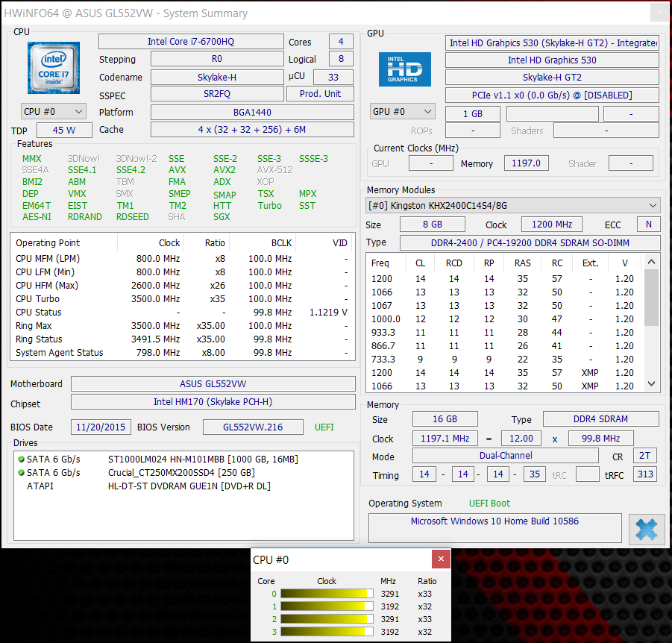Select the System Agent Status row
Viewport: 672px width, 643px height.
click(x=182, y=352)
